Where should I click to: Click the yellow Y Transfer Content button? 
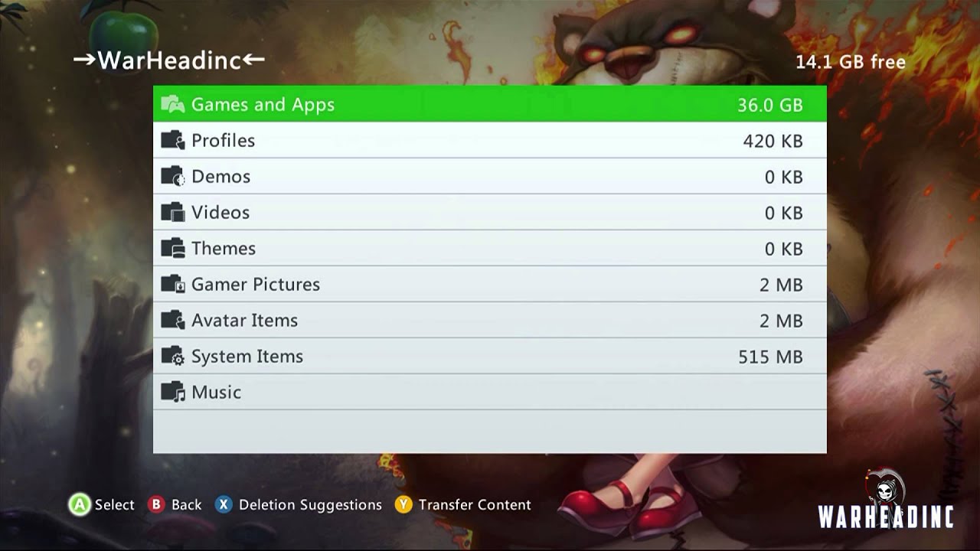click(403, 505)
